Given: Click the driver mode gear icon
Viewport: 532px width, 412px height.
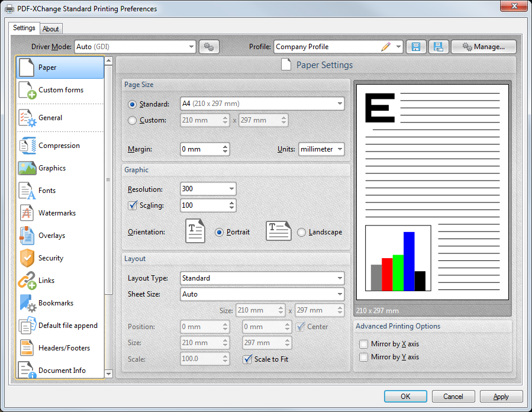Looking at the screenshot, I should pyautogui.click(x=209, y=47).
